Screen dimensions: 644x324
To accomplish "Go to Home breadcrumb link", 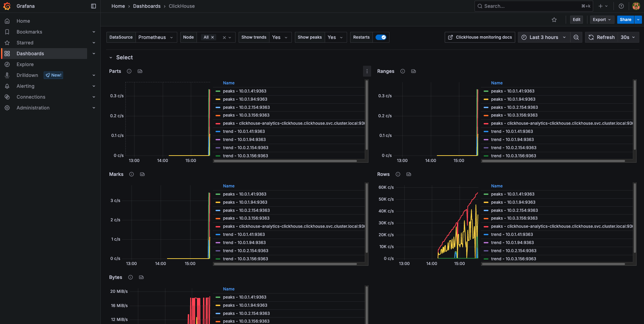I will click(118, 6).
